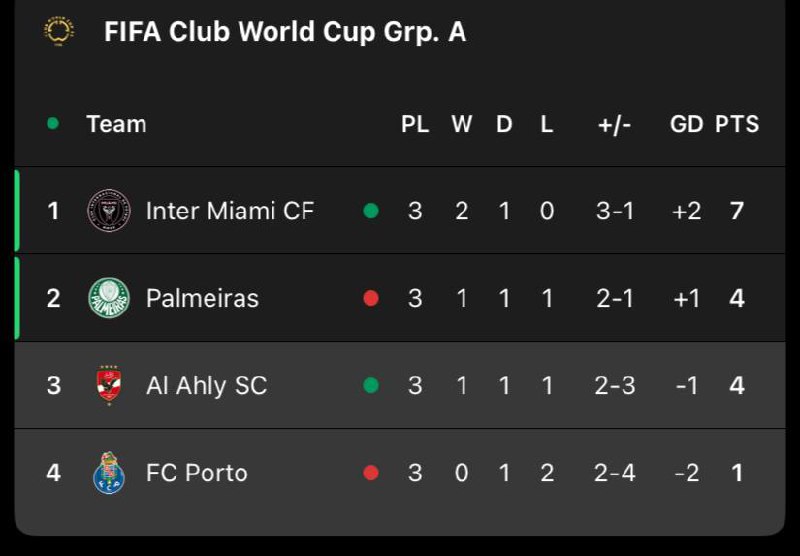Click red status dot beside FC Porto
Screen dimensions: 800x556
pyautogui.click(x=371, y=473)
